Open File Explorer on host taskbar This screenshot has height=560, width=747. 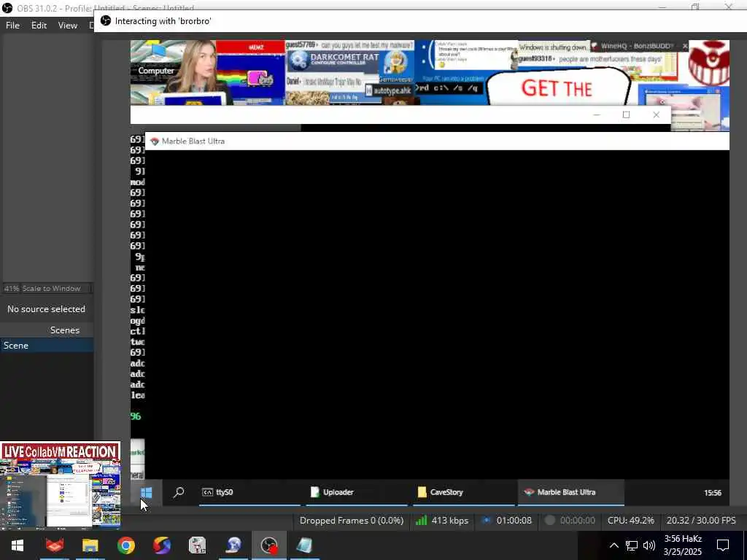(x=90, y=545)
